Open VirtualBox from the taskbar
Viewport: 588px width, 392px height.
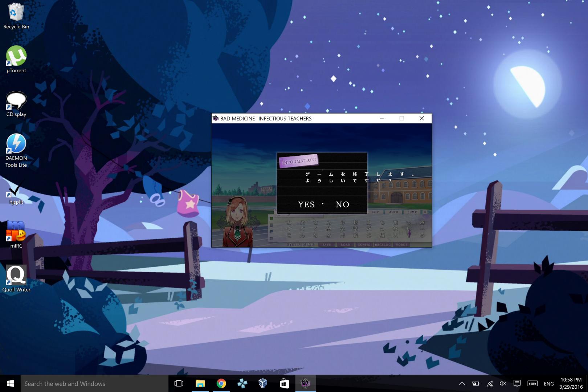pos(263,383)
